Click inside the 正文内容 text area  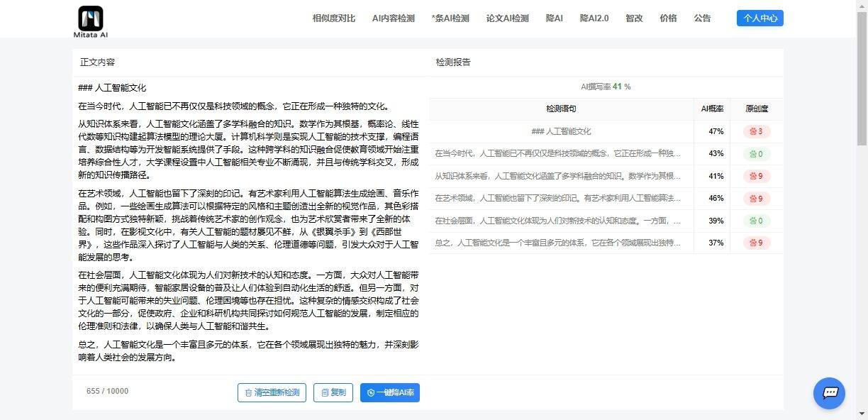tap(248, 227)
